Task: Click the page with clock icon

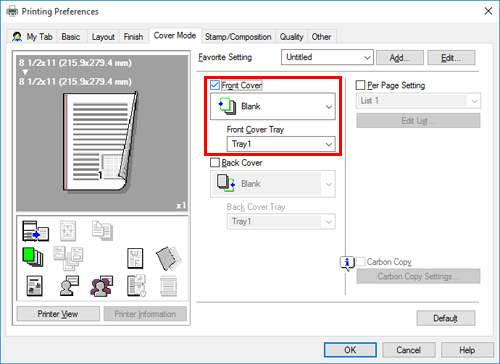Action: tap(136, 286)
